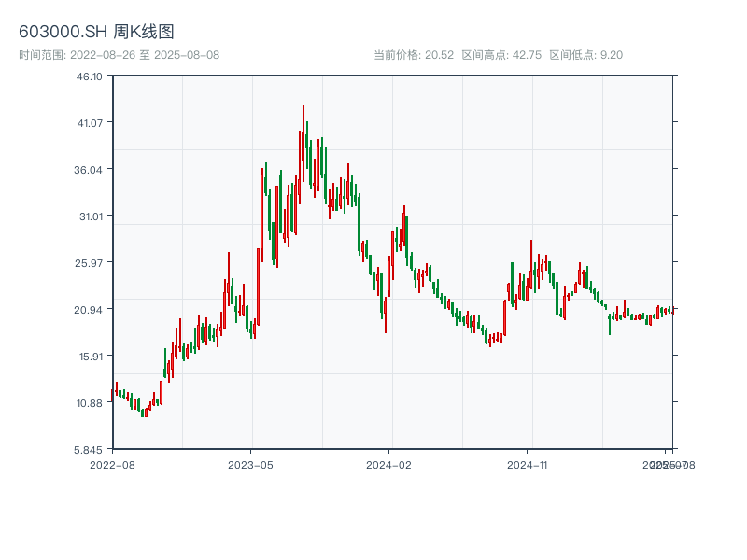Click y-axis label 15.91
The image size is (747, 560).
pos(91,357)
